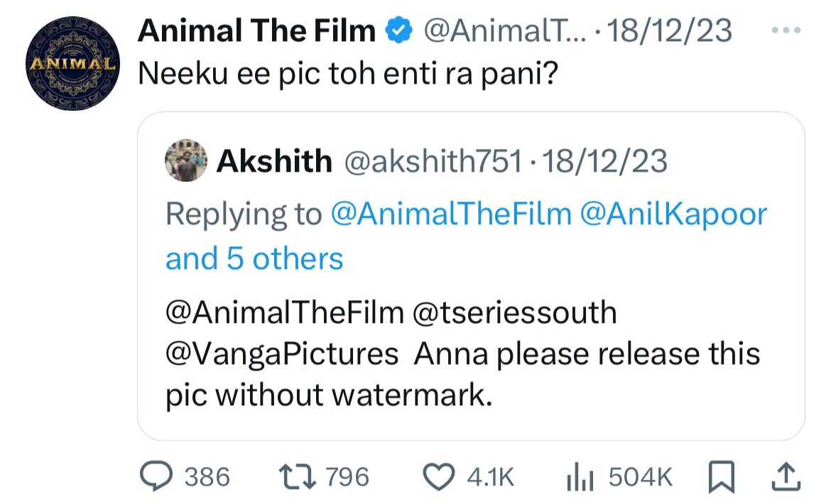Viewport: 831px width, 504px height.
Task: Click the "Neeku ee pic toh" tweet text
Action: point(346,73)
